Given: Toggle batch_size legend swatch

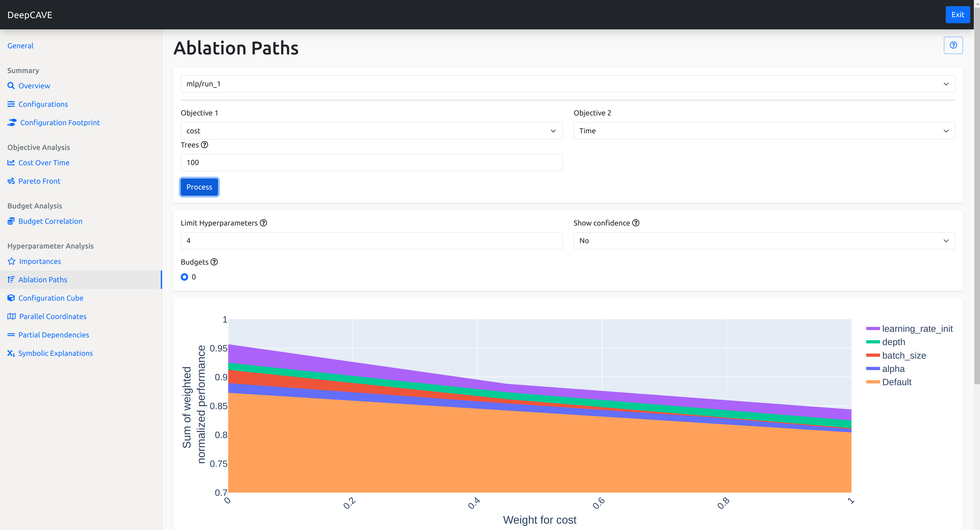Looking at the screenshot, I should (x=873, y=355).
